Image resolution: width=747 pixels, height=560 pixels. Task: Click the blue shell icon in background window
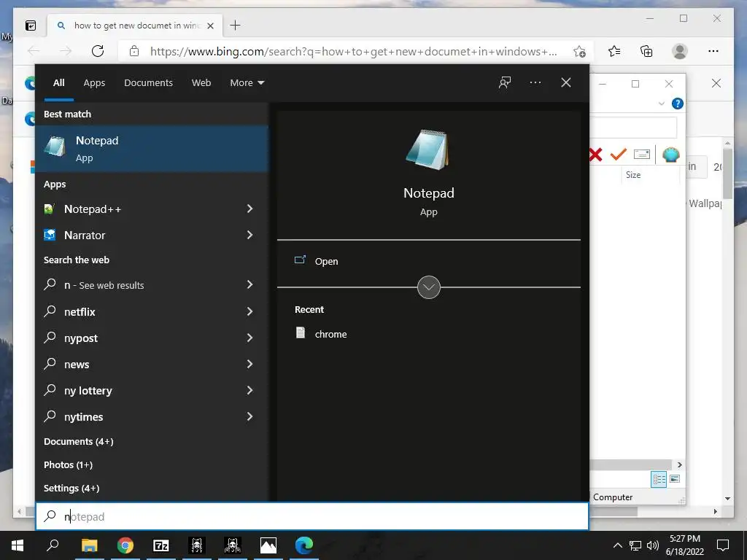point(671,155)
